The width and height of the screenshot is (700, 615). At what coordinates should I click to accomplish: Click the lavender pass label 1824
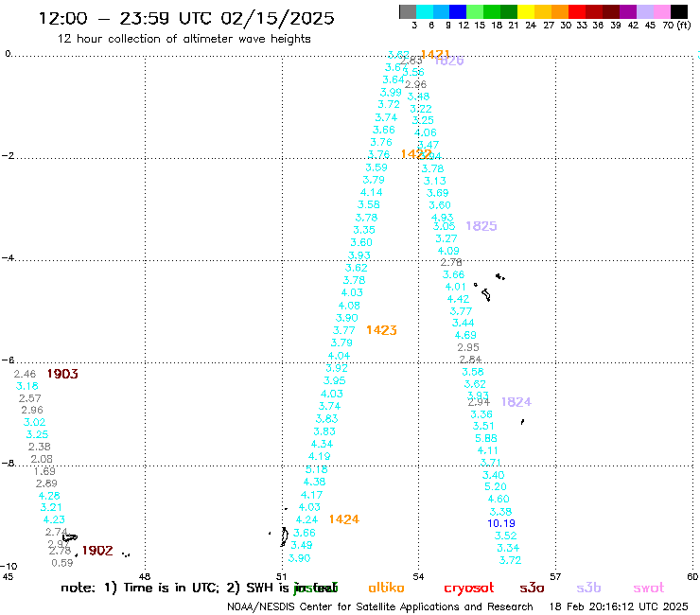(x=516, y=402)
